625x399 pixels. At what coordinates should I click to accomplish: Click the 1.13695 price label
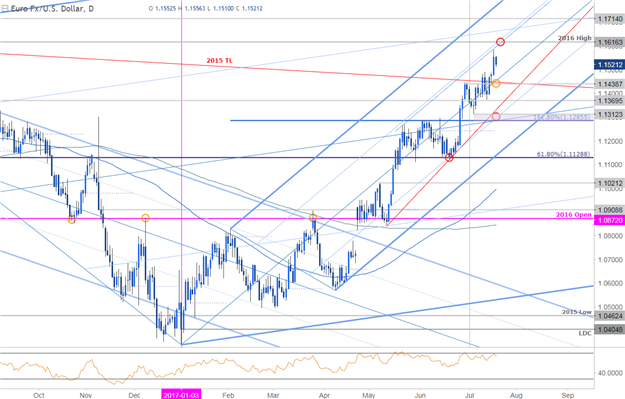click(x=609, y=100)
